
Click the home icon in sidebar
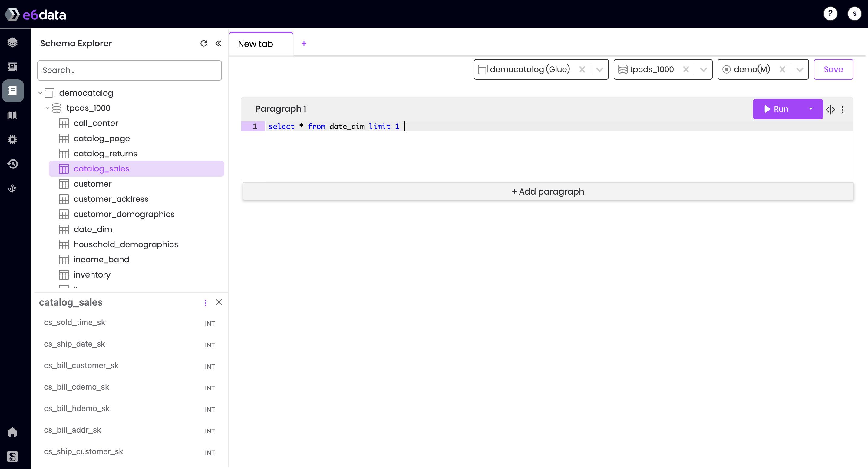coord(12,432)
